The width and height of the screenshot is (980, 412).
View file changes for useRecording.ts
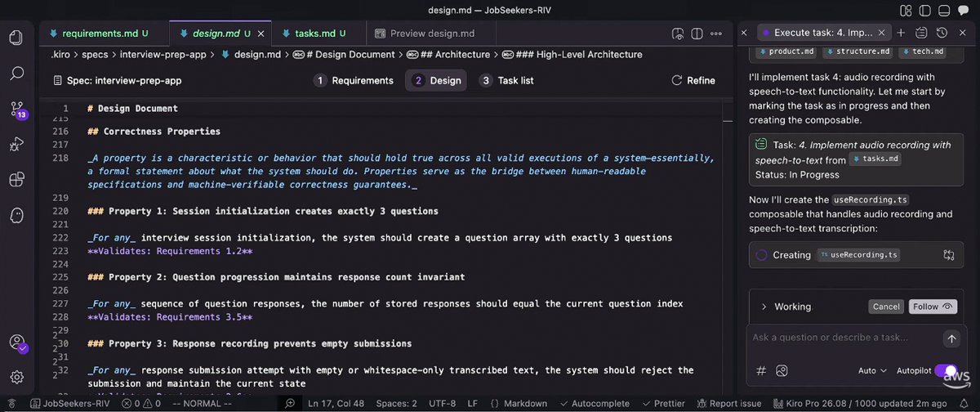948,255
